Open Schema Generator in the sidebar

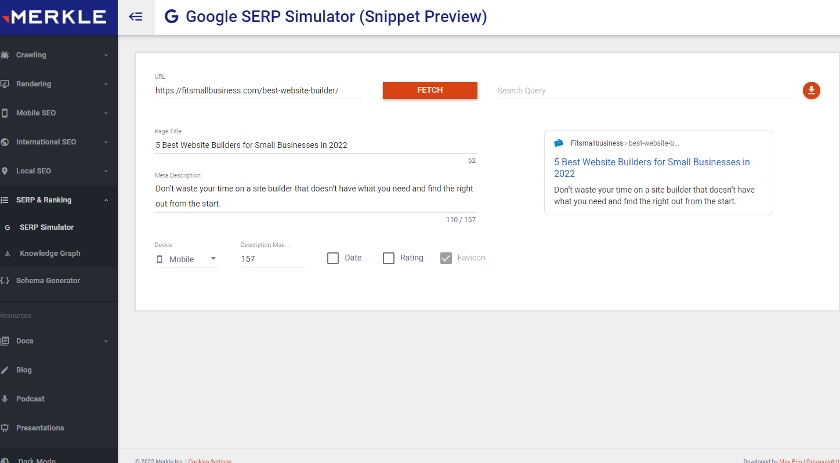[x=47, y=281]
